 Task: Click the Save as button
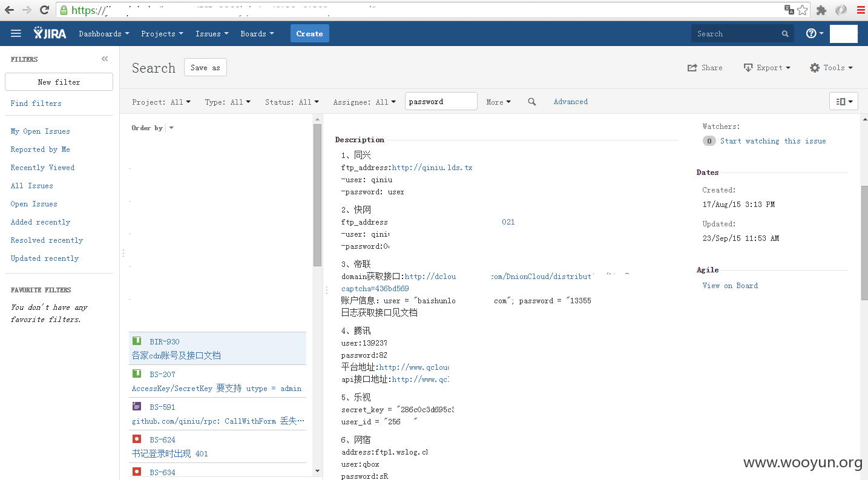(205, 68)
